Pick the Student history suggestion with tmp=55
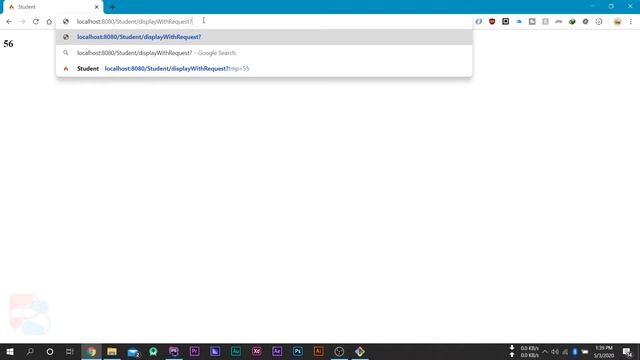 pos(264,69)
